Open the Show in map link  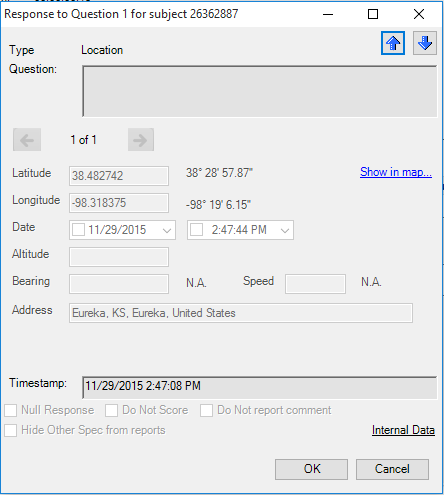pyautogui.click(x=396, y=172)
